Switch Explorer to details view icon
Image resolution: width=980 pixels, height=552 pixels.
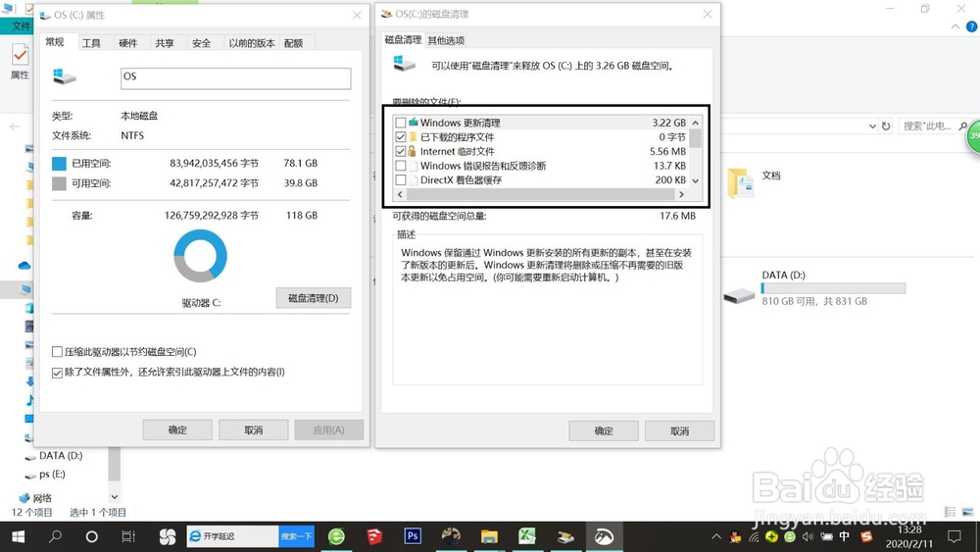coord(950,512)
